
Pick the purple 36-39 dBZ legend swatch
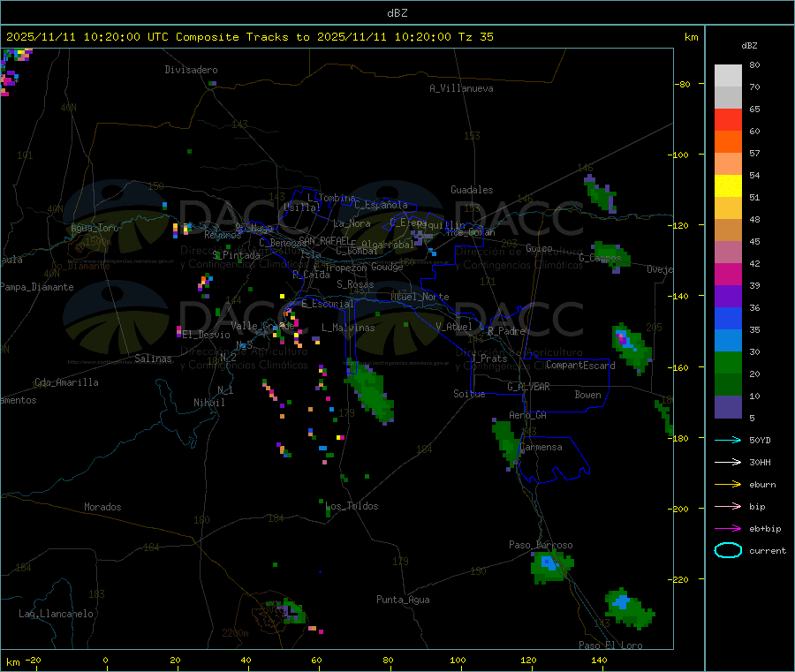pyautogui.click(x=728, y=297)
